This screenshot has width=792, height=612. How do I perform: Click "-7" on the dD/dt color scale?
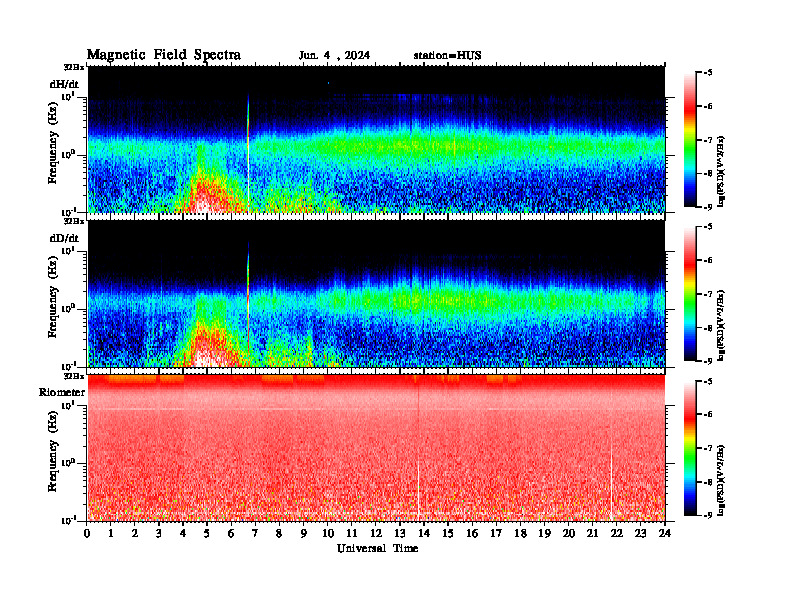click(708, 294)
